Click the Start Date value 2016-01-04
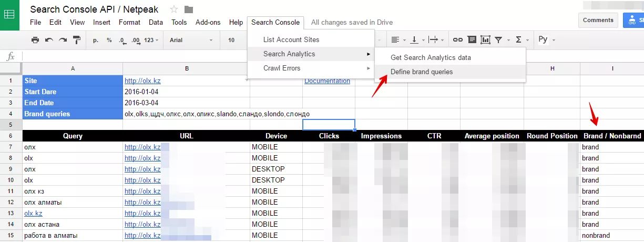The width and height of the screenshot is (644, 242). tap(186, 92)
